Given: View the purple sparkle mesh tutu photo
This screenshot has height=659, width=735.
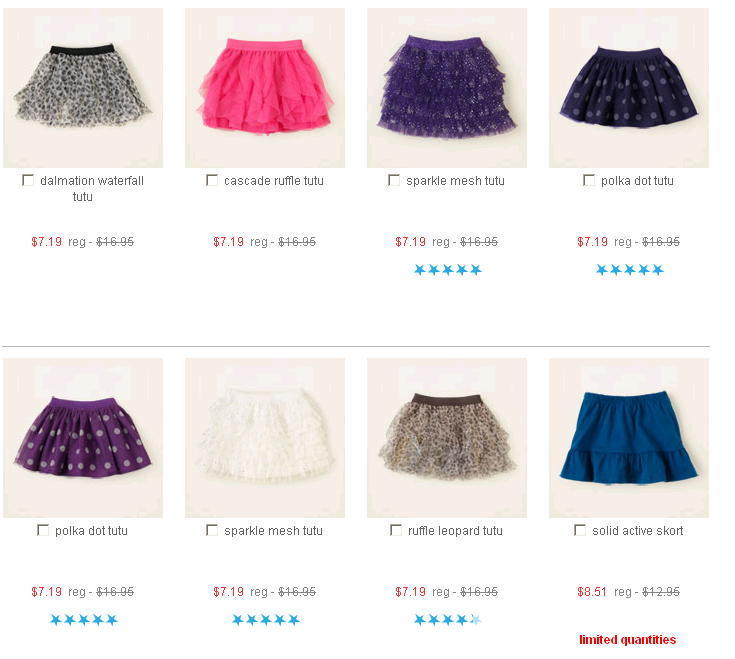Looking at the screenshot, I should click(447, 88).
